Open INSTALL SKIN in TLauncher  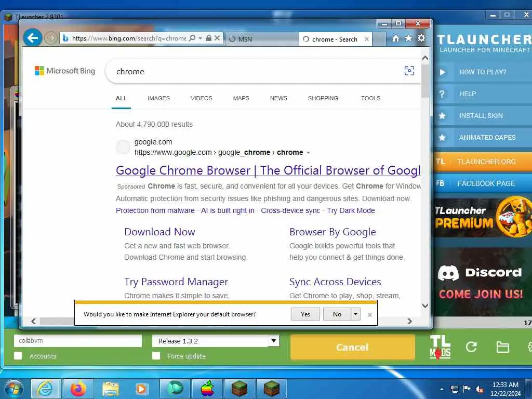point(483,116)
